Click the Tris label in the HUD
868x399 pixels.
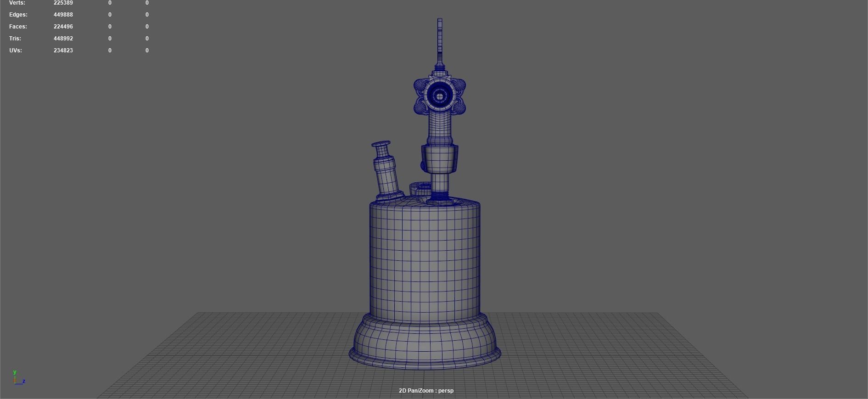(x=15, y=39)
